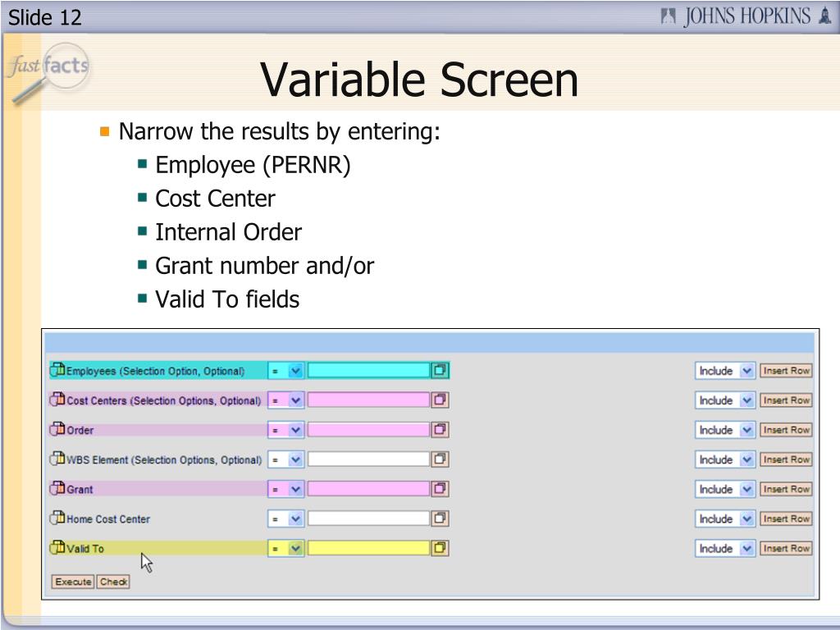Open value help for Order field

(440, 429)
